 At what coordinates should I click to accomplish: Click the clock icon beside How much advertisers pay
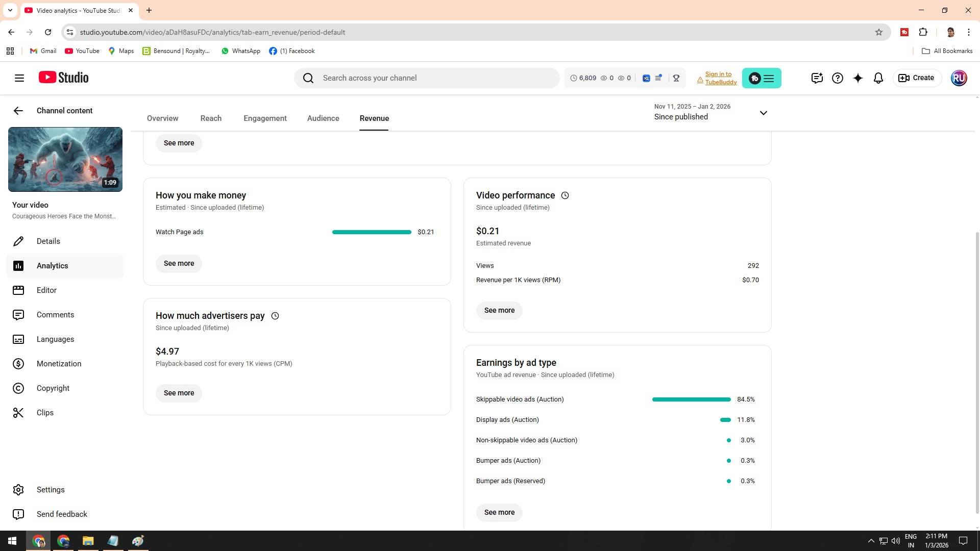[275, 316]
